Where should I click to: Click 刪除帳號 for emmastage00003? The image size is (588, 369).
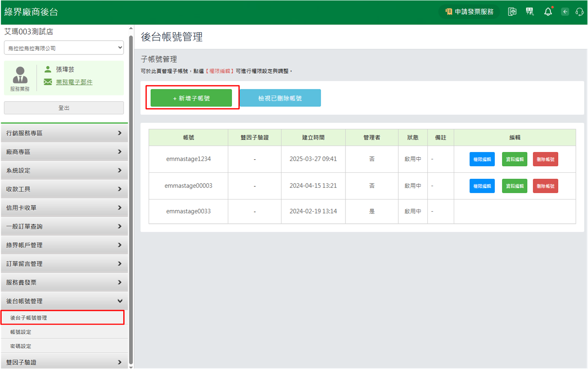pos(546,186)
